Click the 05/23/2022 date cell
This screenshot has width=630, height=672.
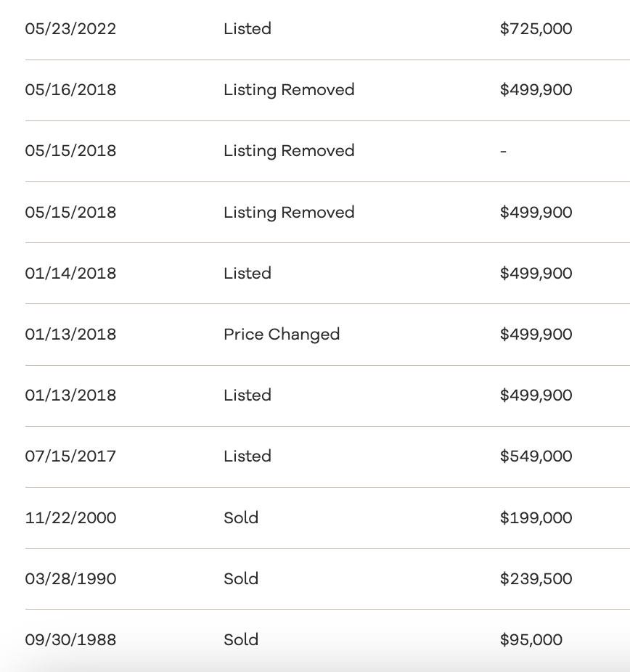point(70,29)
